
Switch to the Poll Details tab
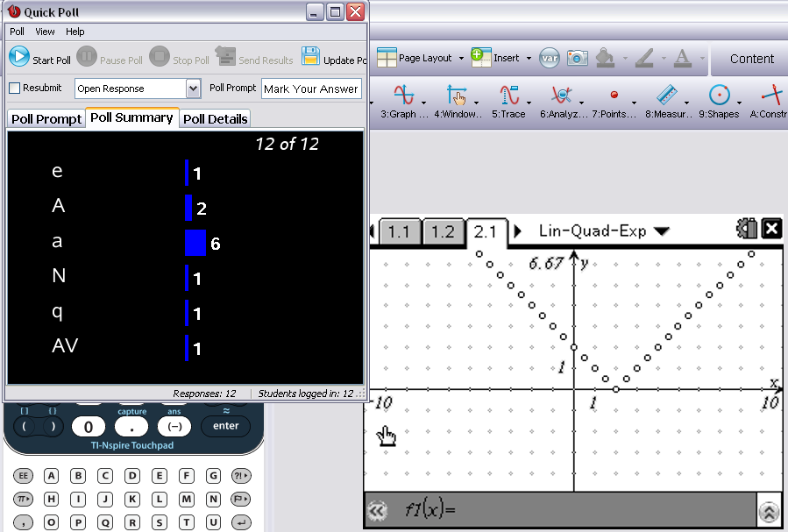click(216, 119)
